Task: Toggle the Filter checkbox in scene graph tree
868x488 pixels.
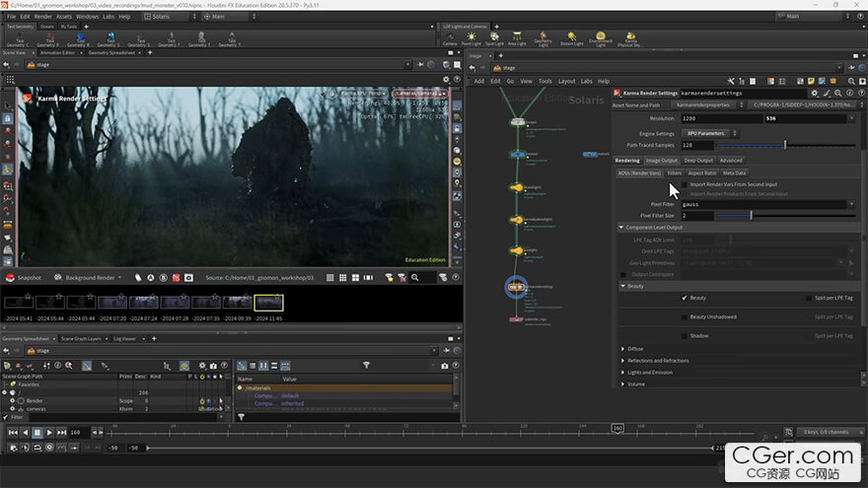Action: click(6, 417)
